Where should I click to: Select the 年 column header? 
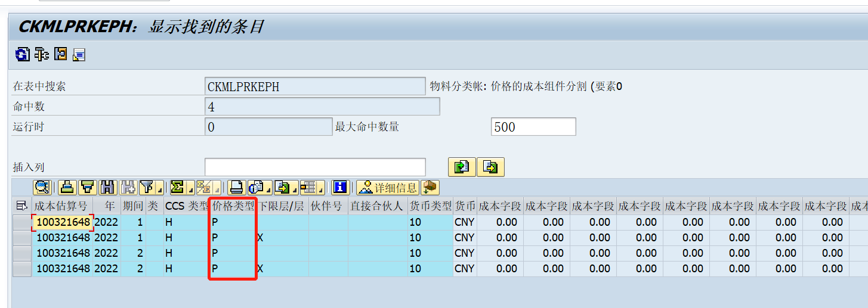pos(107,206)
